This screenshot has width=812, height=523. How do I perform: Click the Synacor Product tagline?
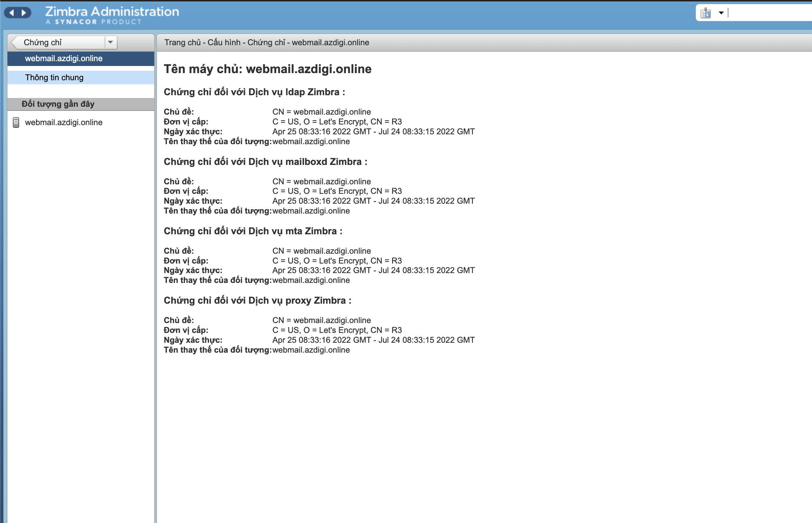pyautogui.click(x=93, y=22)
